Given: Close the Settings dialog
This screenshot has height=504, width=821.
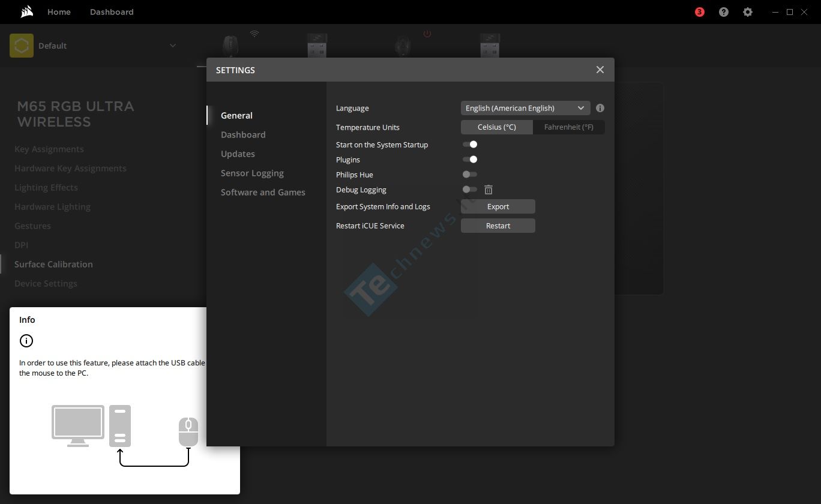Looking at the screenshot, I should point(600,70).
